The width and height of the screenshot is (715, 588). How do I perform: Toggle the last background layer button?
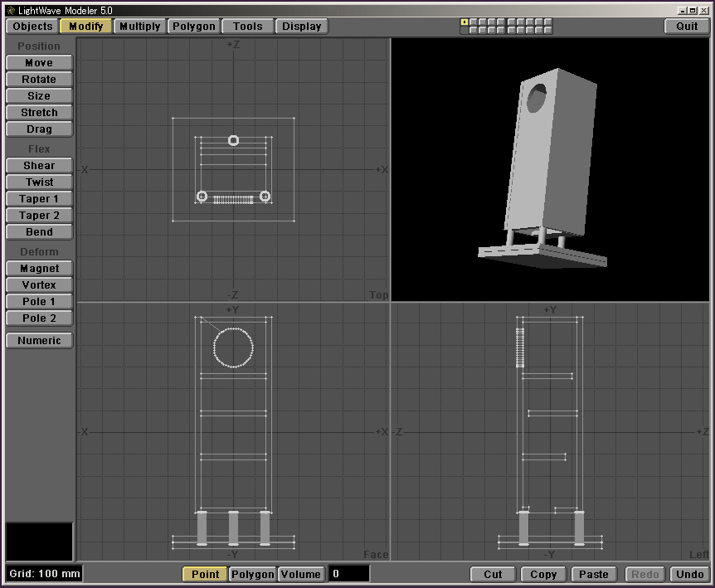[547, 31]
